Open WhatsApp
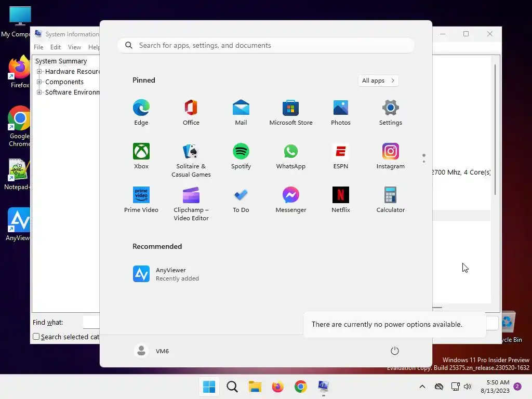The height and width of the screenshot is (399, 532). [x=291, y=156]
